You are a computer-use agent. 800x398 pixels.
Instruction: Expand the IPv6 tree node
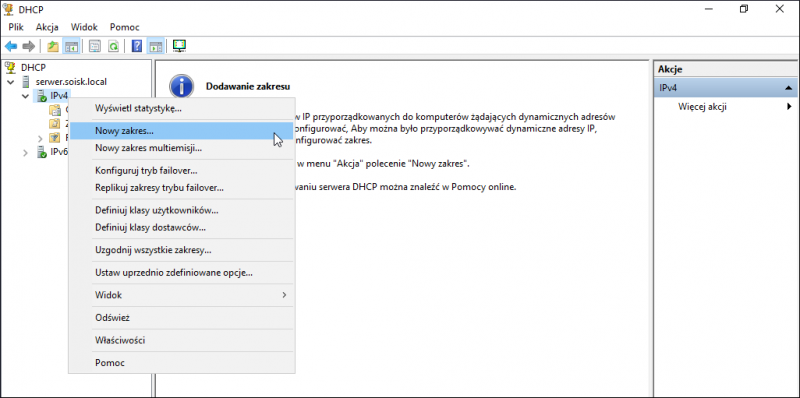coord(26,152)
